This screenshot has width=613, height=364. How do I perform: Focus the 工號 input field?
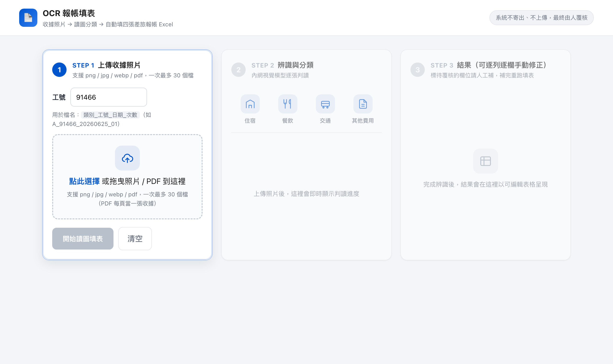pos(109,97)
